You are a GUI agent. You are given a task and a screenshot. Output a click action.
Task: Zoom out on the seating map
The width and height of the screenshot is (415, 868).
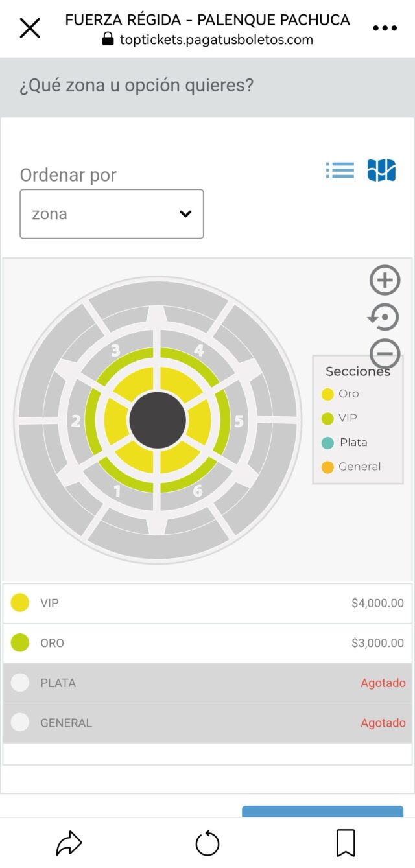[385, 354]
